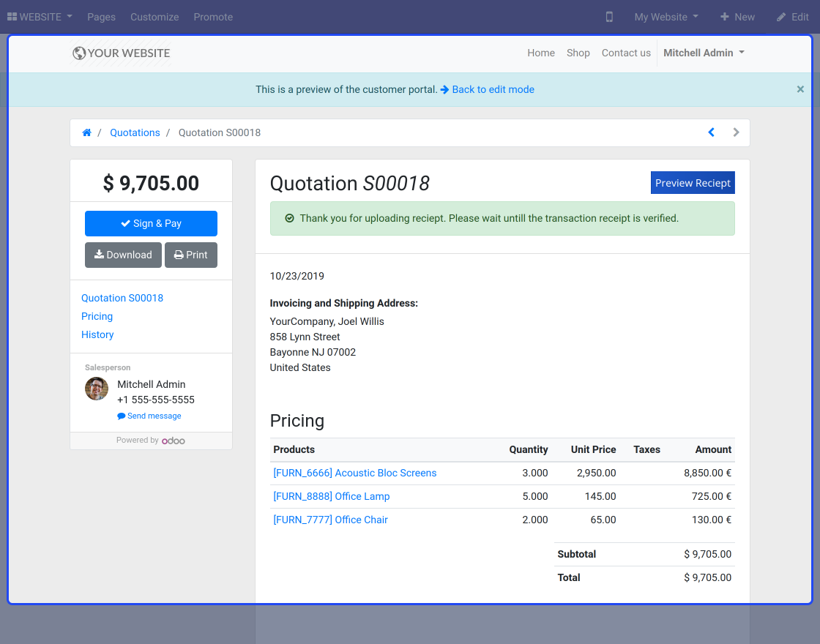Download the quotation PDF
The height and width of the screenshot is (644, 820).
tap(124, 255)
